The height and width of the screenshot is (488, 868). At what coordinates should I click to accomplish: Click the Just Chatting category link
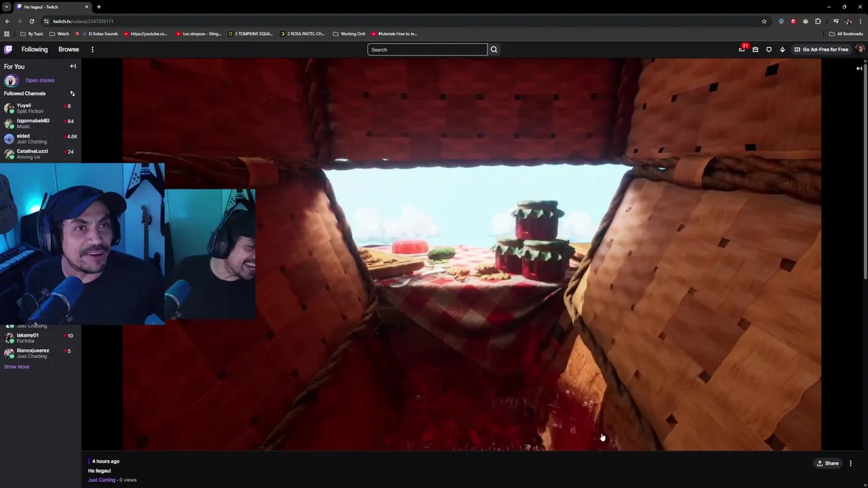102,480
